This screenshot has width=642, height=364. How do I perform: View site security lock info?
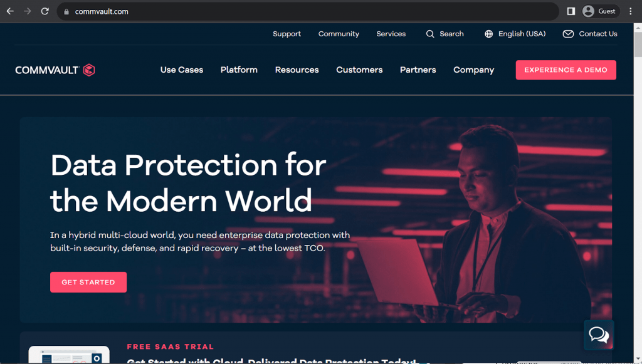pyautogui.click(x=66, y=12)
